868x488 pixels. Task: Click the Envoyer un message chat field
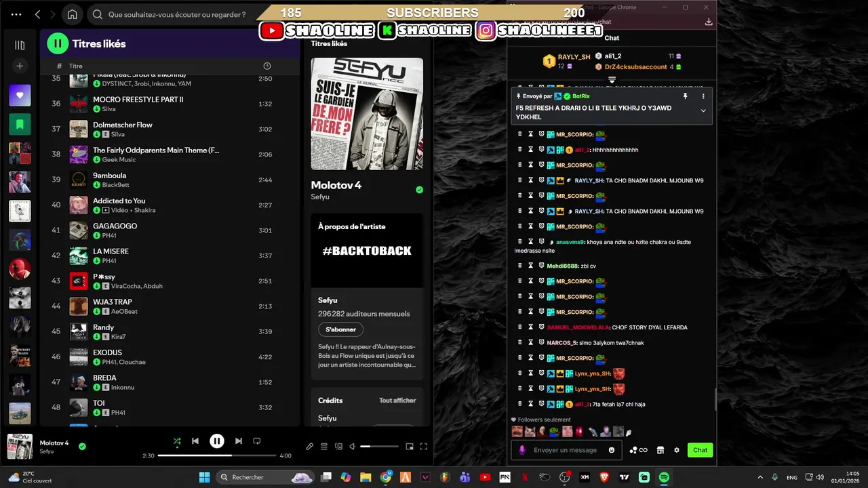565,450
